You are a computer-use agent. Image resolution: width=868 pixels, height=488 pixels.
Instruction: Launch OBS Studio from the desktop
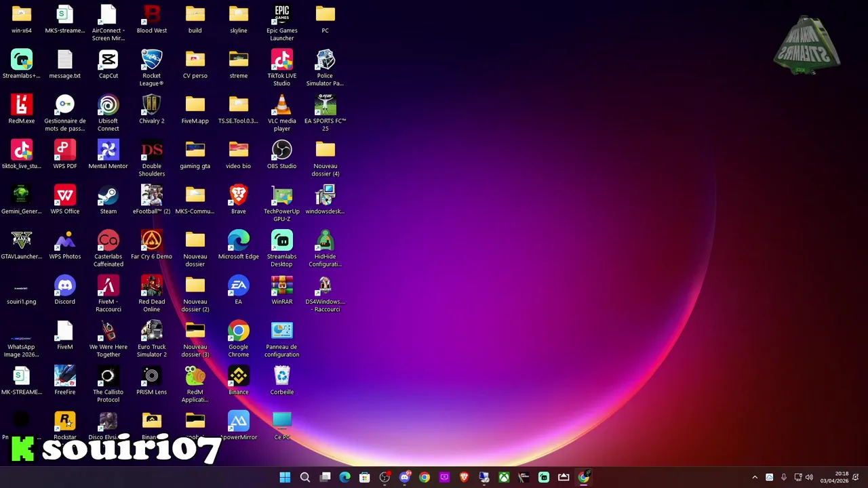pos(282,155)
